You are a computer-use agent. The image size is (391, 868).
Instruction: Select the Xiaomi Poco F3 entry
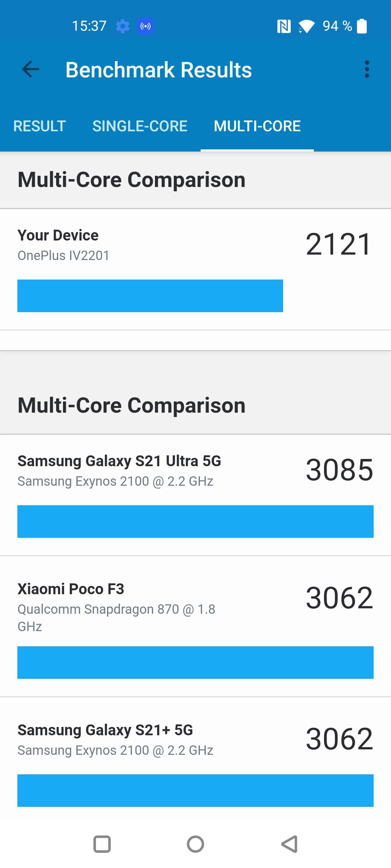[195, 627]
